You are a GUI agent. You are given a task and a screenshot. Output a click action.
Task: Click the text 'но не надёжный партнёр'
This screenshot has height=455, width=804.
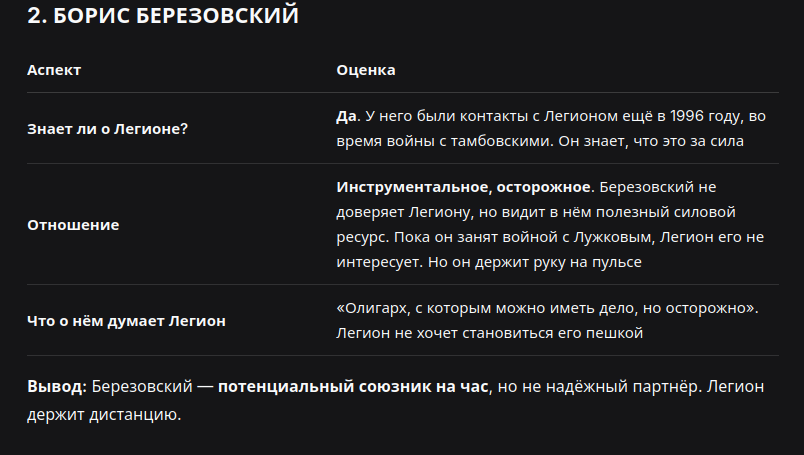tap(598, 386)
